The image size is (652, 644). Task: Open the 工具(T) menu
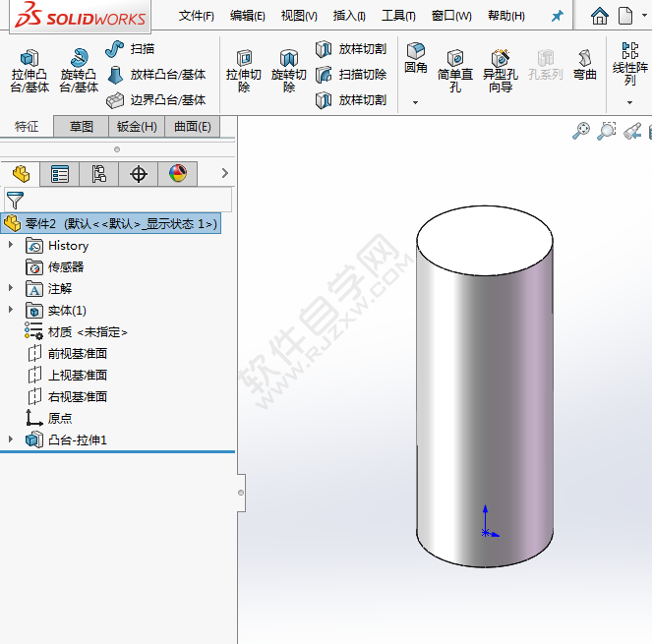(398, 16)
